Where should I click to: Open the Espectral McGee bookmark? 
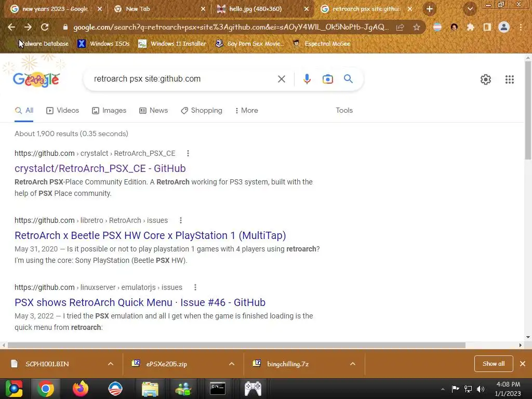(x=321, y=44)
